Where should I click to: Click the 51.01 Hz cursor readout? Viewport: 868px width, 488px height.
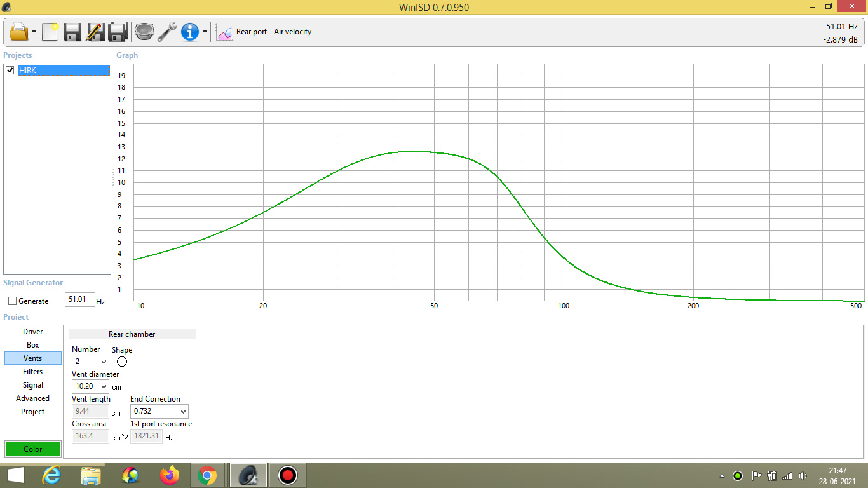click(841, 27)
